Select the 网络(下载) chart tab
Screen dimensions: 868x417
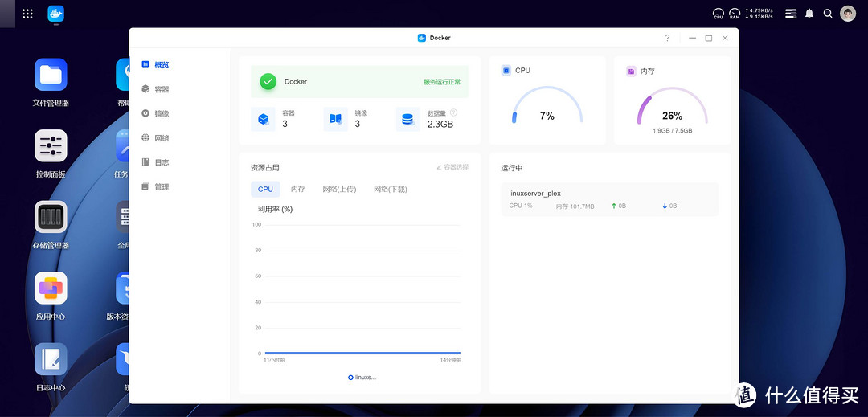(x=390, y=189)
